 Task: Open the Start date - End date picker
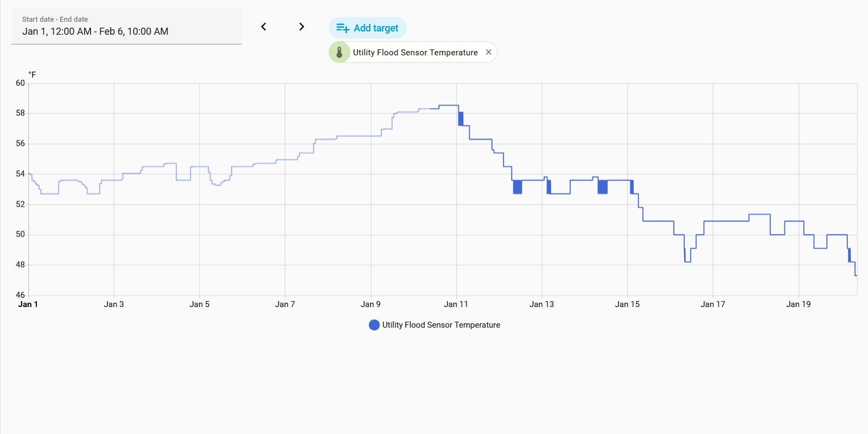pos(126,27)
